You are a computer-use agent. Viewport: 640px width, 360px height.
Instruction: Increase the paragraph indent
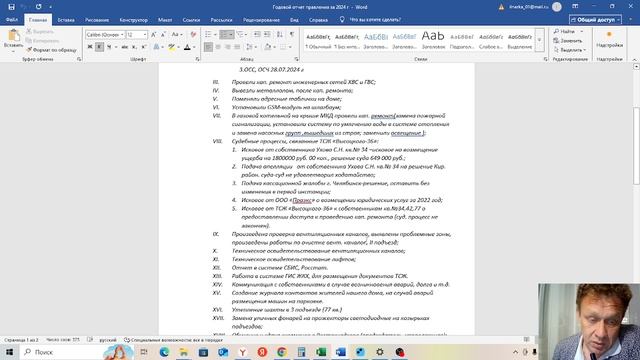pyautogui.click(x=267, y=34)
